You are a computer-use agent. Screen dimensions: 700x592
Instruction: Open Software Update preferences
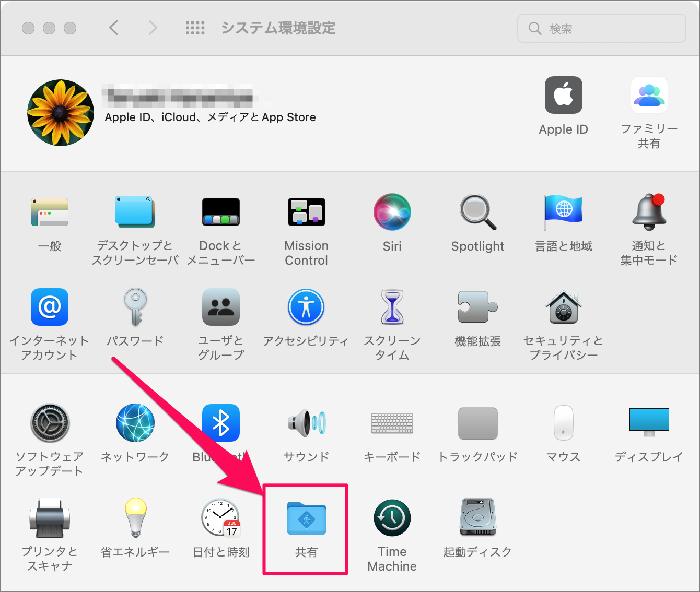(x=50, y=423)
